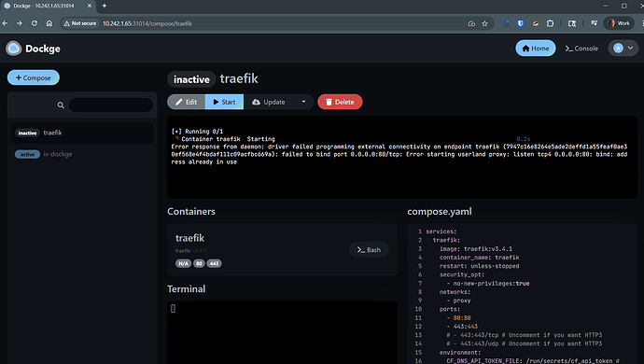644x364 pixels.
Task: Open the Home page
Action: pyautogui.click(x=535, y=49)
